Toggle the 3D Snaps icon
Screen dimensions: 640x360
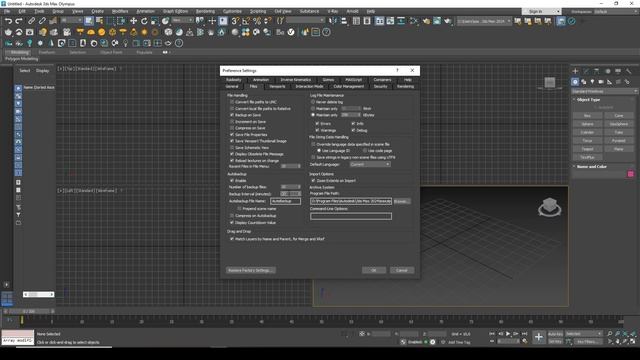pyautogui.click(x=236, y=21)
